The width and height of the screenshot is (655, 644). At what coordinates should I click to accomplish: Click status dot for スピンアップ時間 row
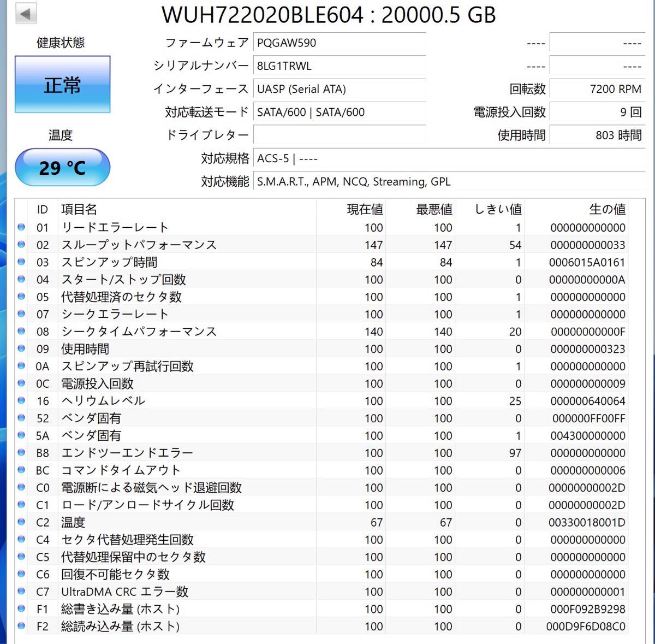tap(21, 262)
